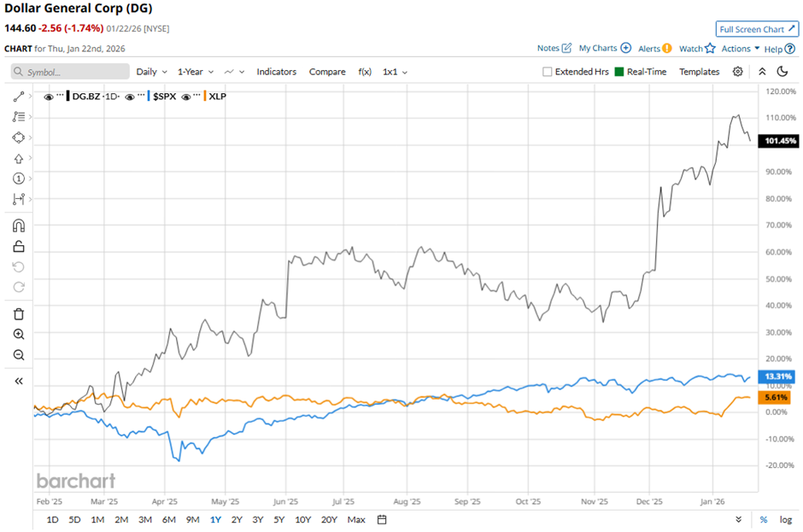Open the f(x) expressions menu
Image resolution: width=803 pixels, height=532 pixels.
(x=365, y=72)
